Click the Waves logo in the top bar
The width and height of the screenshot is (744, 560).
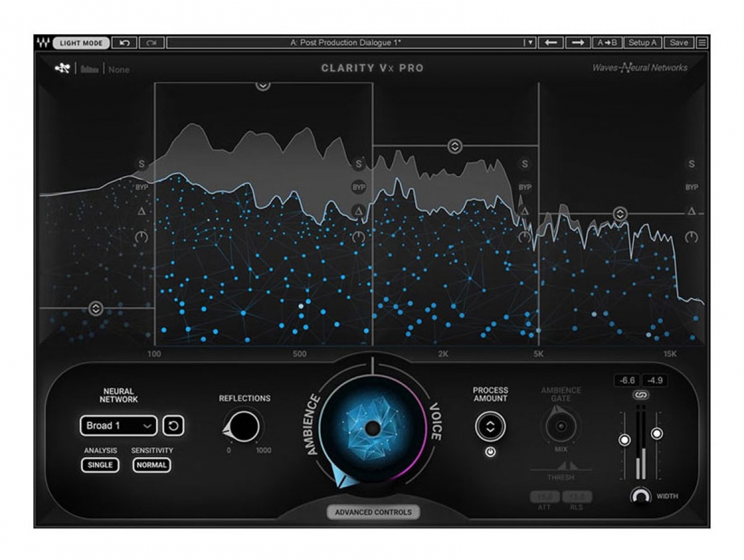tap(43, 43)
